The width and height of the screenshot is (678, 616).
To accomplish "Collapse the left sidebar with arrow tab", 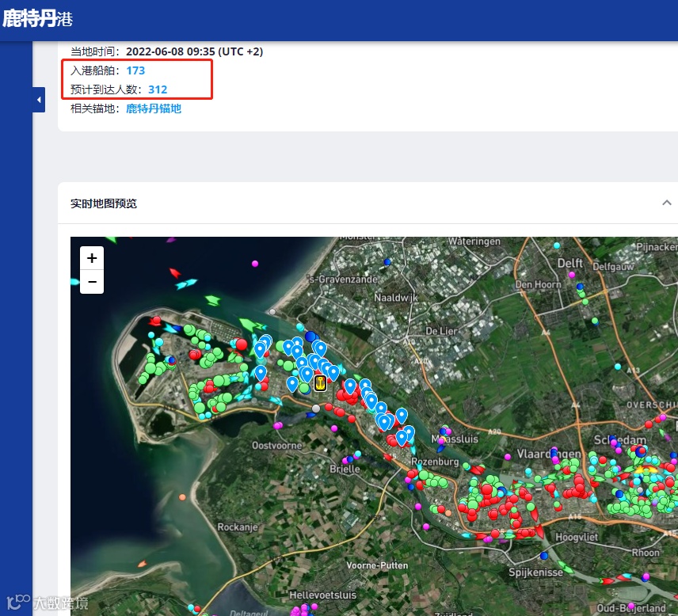I will point(39,100).
